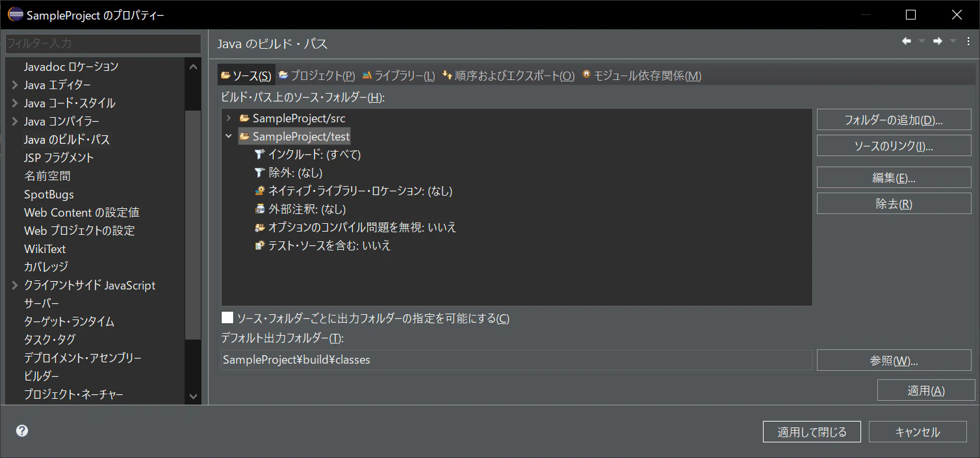Expand Java コード・スタイル in the sidebar
The height and width of the screenshot is (458, 980).
14,103
